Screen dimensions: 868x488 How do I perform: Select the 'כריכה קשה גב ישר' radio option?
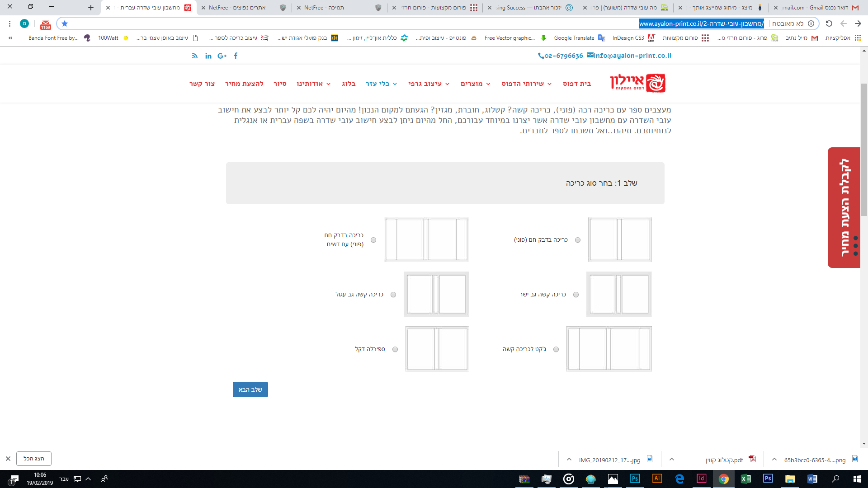click(576, 295)
